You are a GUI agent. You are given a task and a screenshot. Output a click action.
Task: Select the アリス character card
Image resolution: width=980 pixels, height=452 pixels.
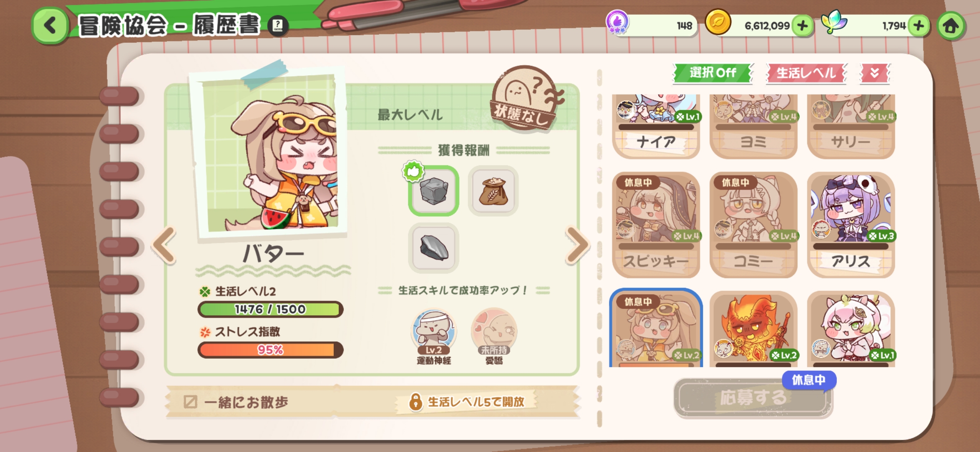[x=851, y=225]
